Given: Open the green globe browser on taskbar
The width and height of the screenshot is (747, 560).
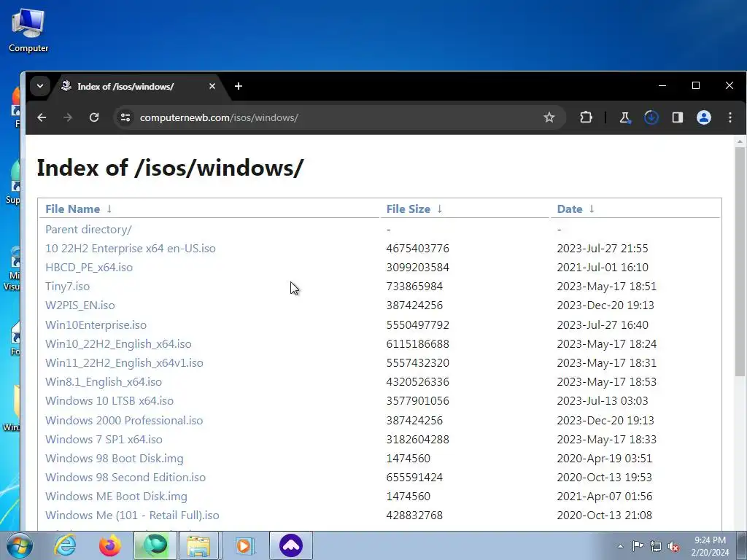Looking at the screenshot, I should (x=155, y=545).
